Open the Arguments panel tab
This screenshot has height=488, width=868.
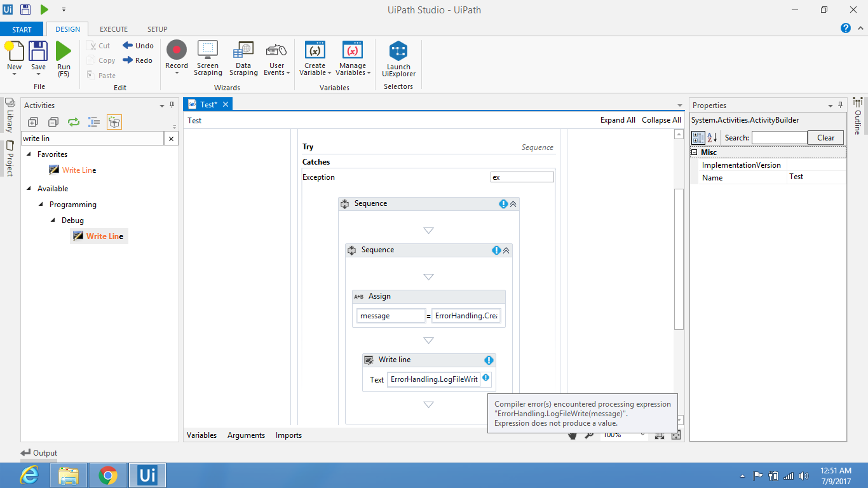click(x=246, y=435)
